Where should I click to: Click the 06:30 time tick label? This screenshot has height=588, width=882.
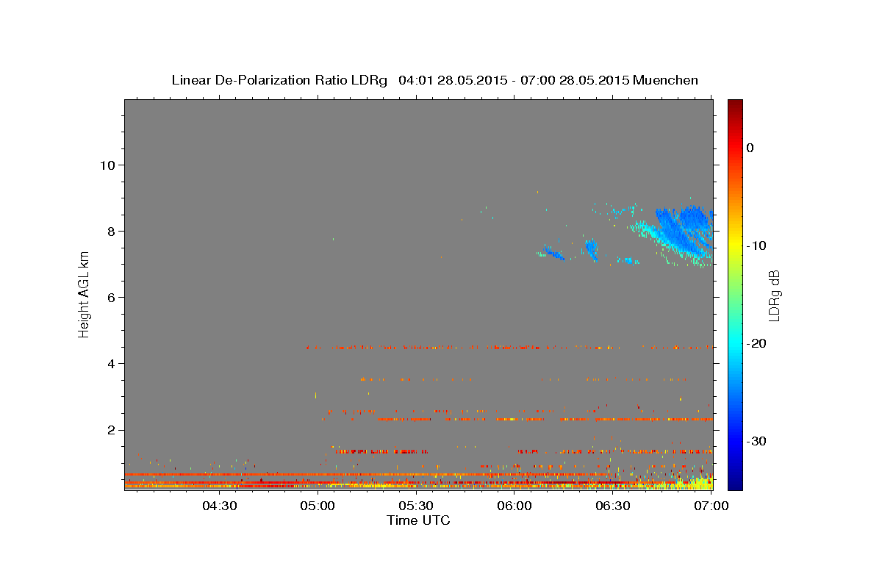pos(613,506)
